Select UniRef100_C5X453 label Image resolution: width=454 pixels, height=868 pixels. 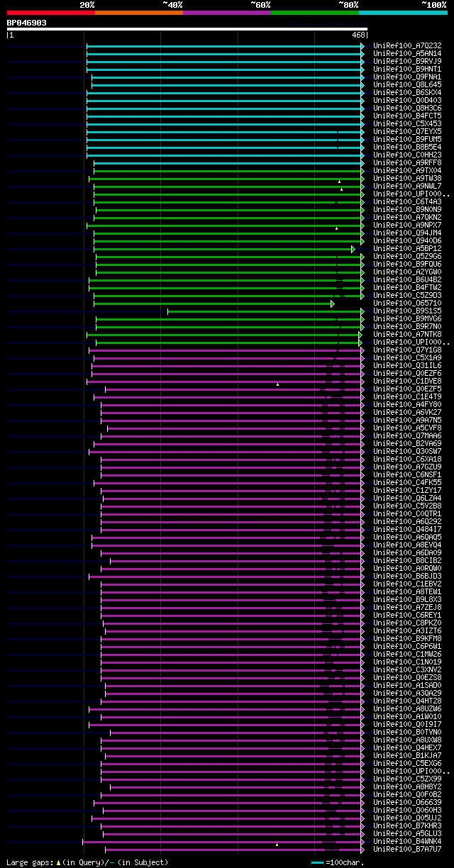[x=407, y=124]
